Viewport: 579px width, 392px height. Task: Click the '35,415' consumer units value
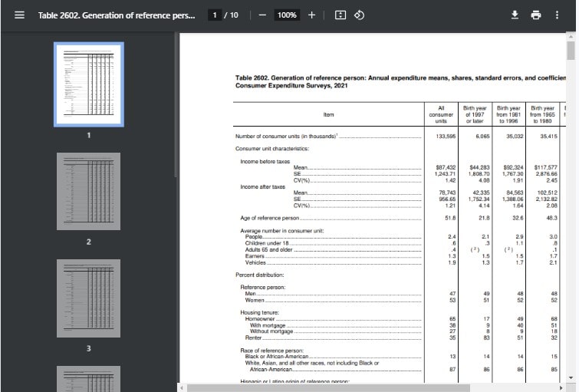549,137
